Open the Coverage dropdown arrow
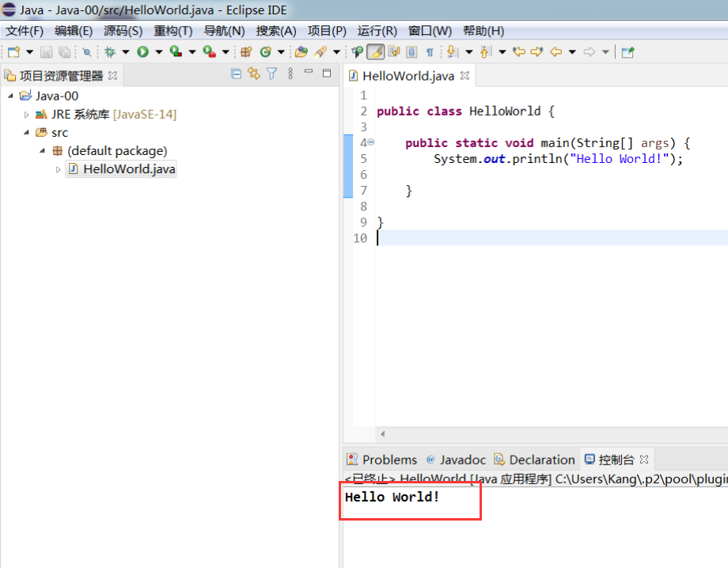 click(192, 52)
